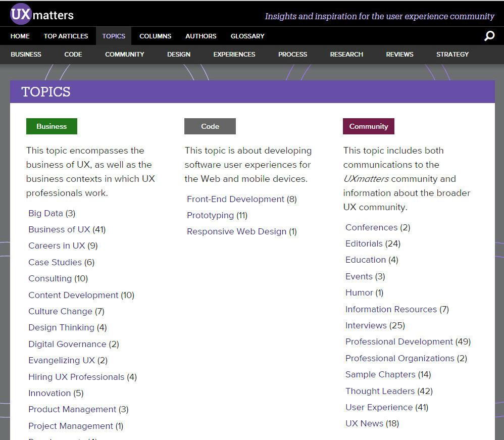504x440 pixels.
Task: Visit the Responsive Web Design link
Action: click(236, 231)
